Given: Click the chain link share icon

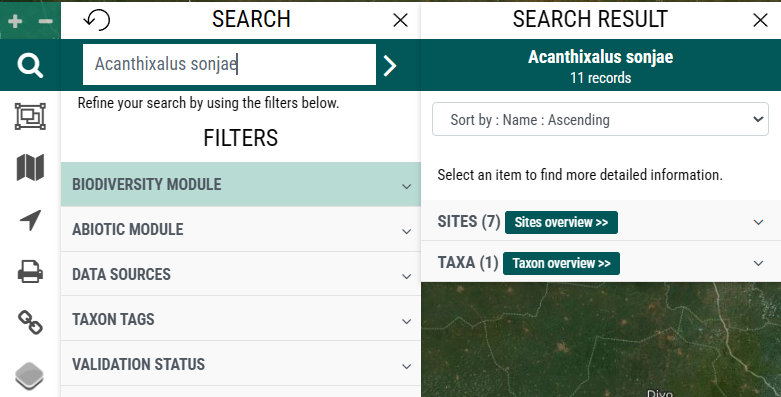Looking at the screenshot, I should click(x=30, y=322).
